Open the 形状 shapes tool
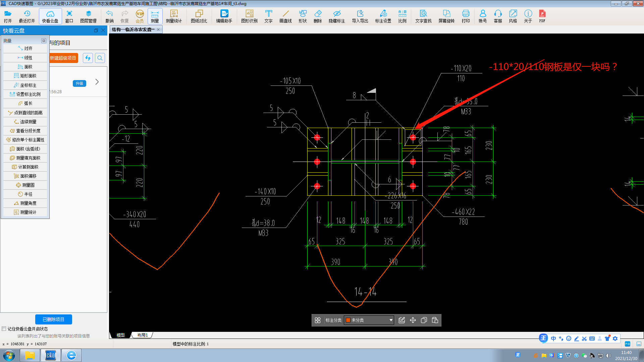This screenshot has height=362, width=644. pyautogui.click(x=303, y=16)
